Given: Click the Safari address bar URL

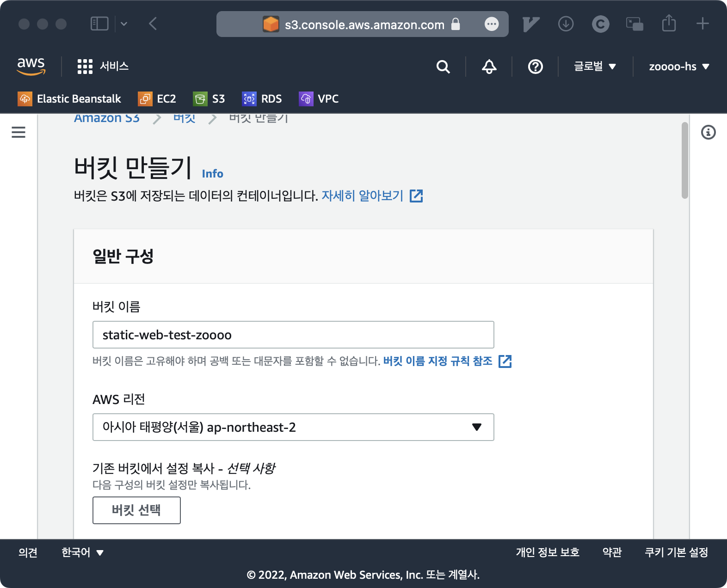Looking at the screenshot, I should pos(364,24).
